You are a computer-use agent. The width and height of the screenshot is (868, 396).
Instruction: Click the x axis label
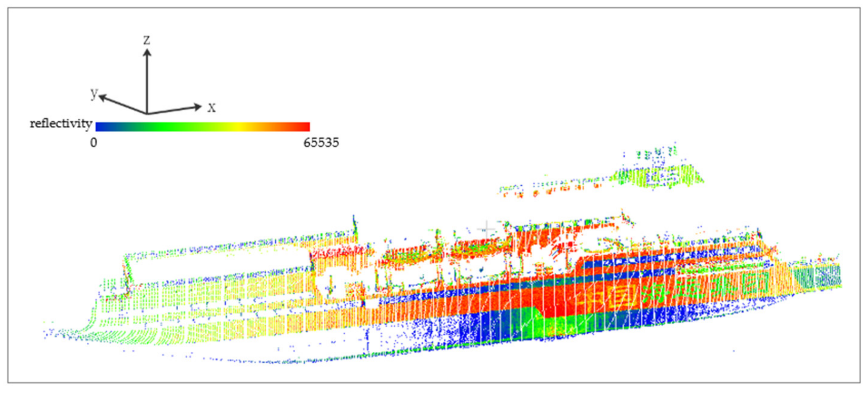pyautogui.click(x=211, y=108)
